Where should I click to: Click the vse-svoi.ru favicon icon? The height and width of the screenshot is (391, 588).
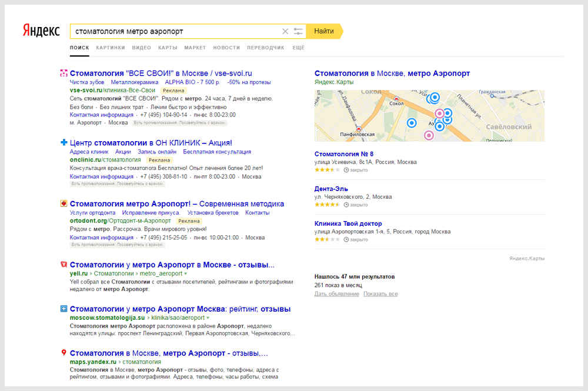(64, 73)
